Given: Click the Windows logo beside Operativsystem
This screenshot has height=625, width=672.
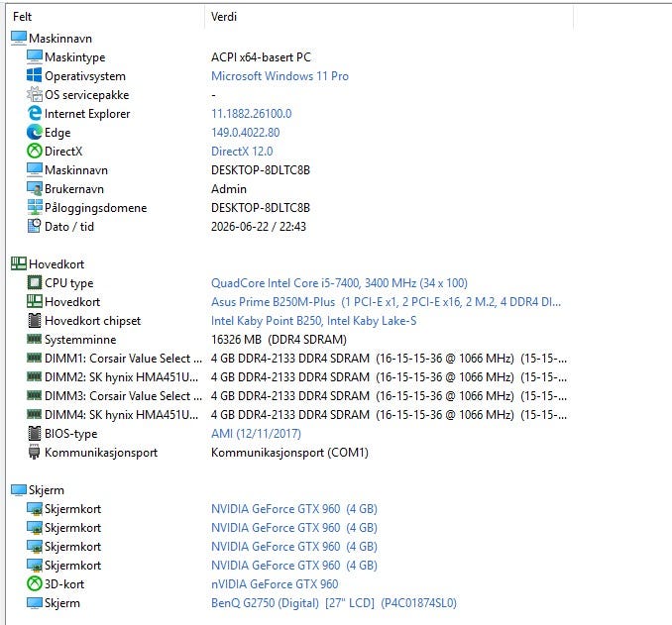Looking at the screenshot, I should pyautogui.click(x=35, y=75).
